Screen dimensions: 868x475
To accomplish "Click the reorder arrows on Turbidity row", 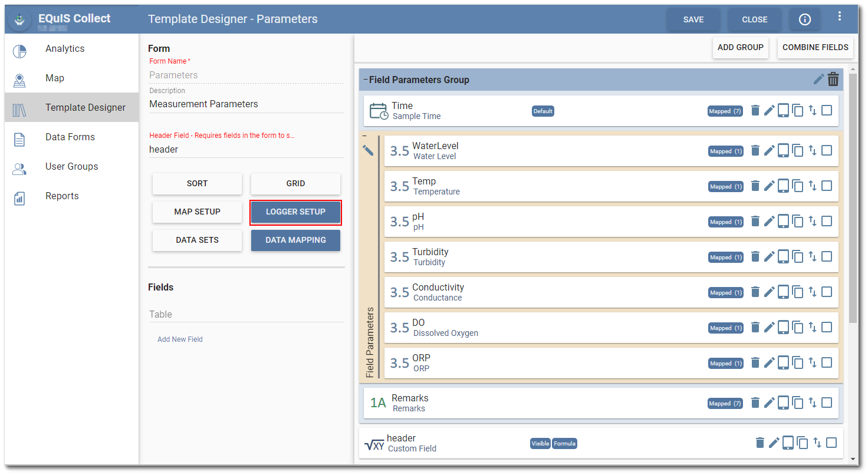I will click(x=813, y=257).
